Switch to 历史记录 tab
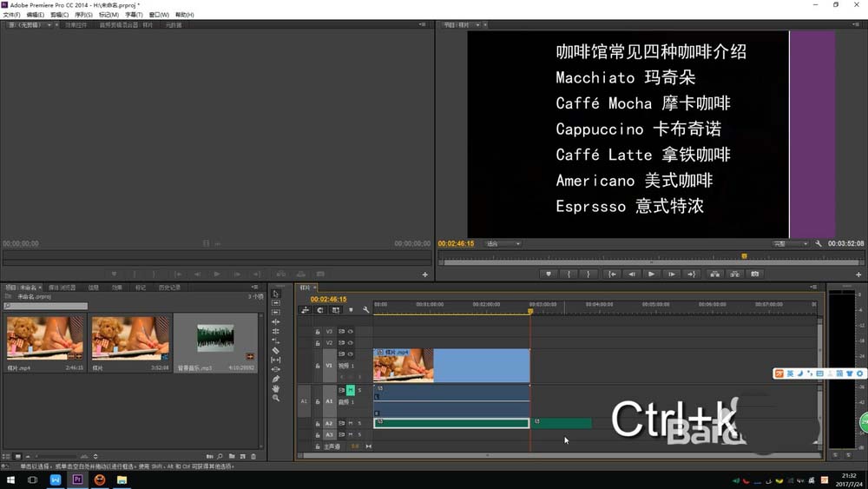Image resolution: width=868 pixels, height=489 pixels. click(169, 287)
